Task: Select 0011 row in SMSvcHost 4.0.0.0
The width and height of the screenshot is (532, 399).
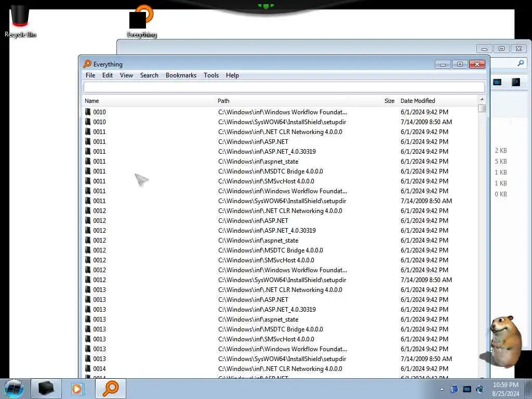Action: point(280,181)
